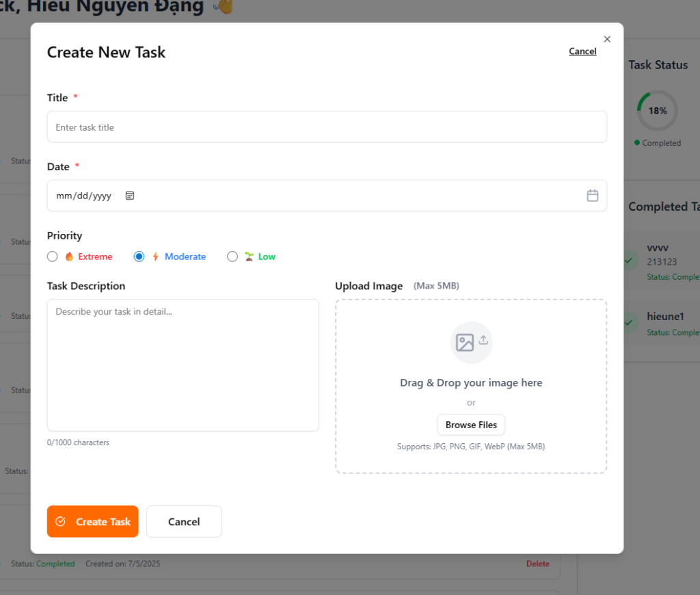The height and width of the screenshot is (595, 700).
Task: Close the dialog with the X icon
Action: click(607, 39)
